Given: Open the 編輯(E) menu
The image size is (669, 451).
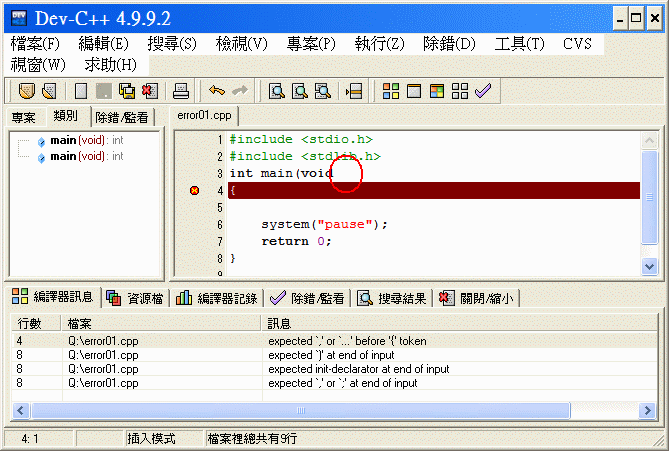Looking at the screenshot, I should pos(104,44).
